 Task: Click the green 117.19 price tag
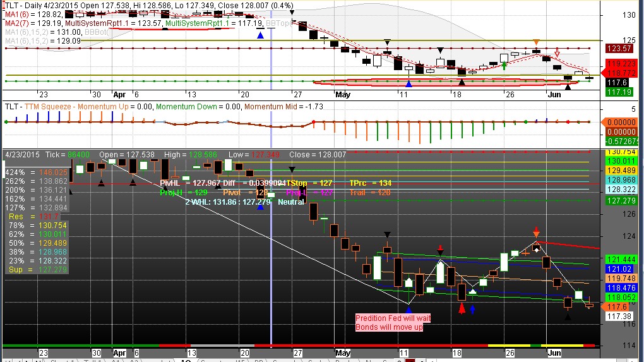point(619,92)
